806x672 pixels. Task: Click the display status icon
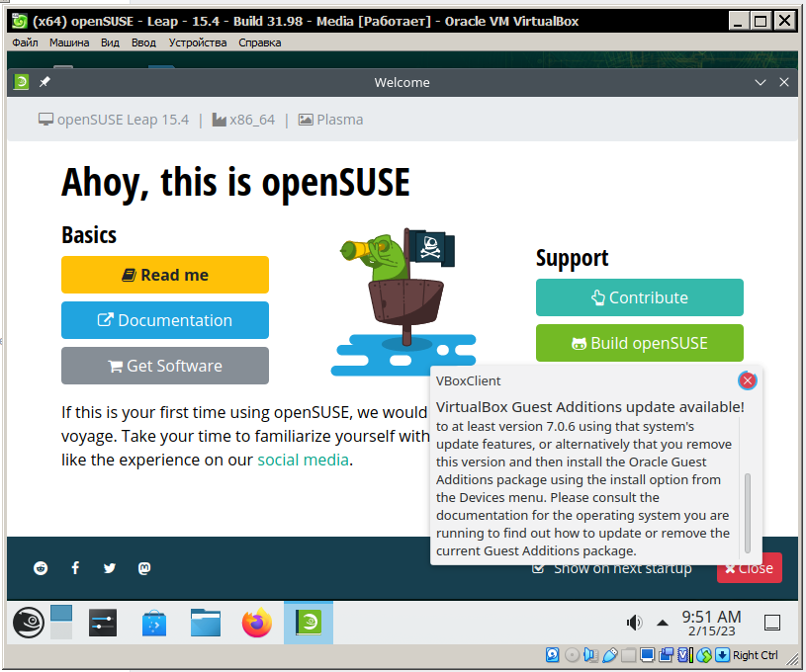(647, 655)
